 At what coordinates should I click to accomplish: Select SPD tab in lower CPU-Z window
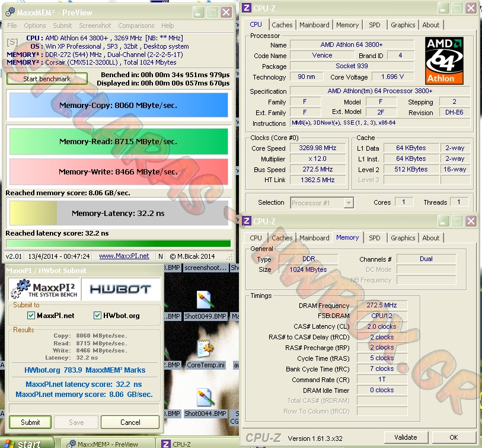pos(375,238)
